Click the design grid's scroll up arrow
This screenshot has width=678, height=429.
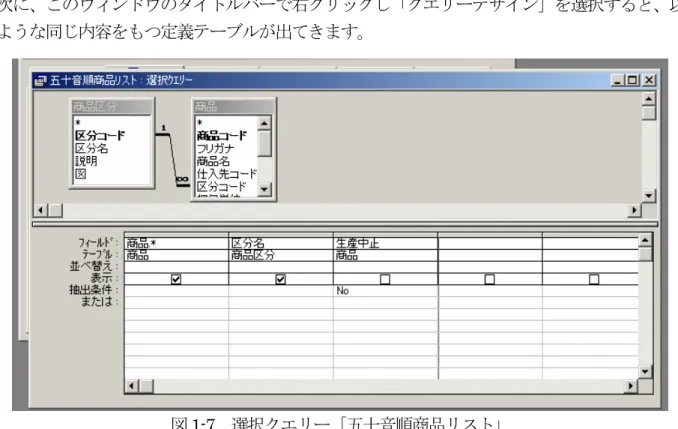point(645,240)
